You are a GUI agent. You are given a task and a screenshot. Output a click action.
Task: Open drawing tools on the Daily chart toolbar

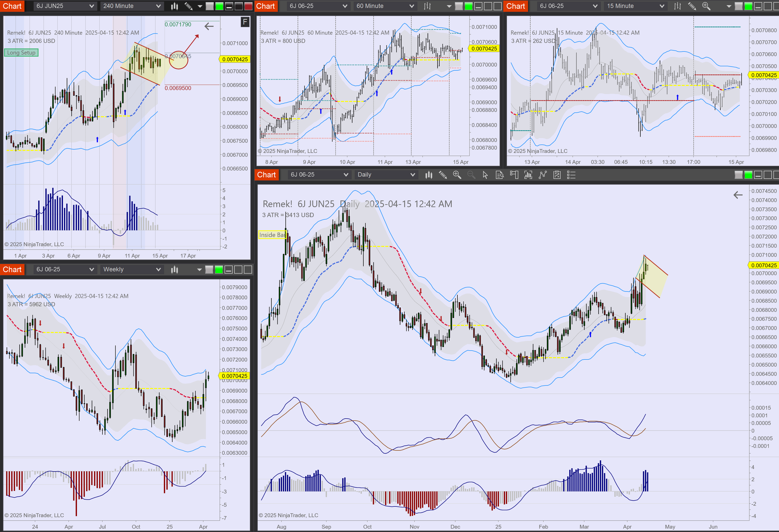pos(442,175)
